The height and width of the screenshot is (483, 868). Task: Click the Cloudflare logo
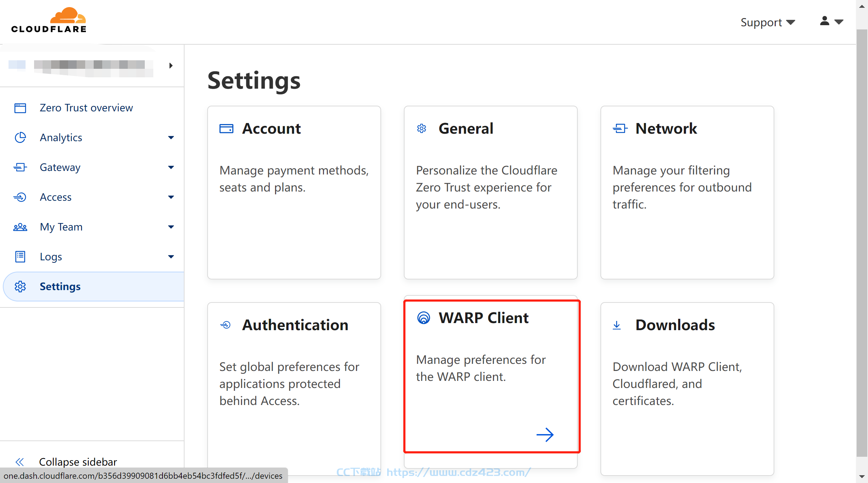pyautogui.click(x=49, y=20)
